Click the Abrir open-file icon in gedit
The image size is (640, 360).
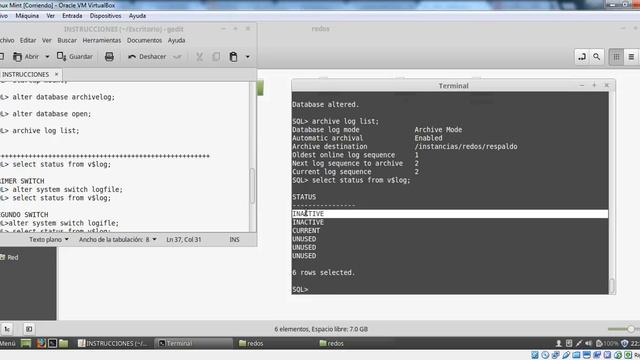pos(18,57)
